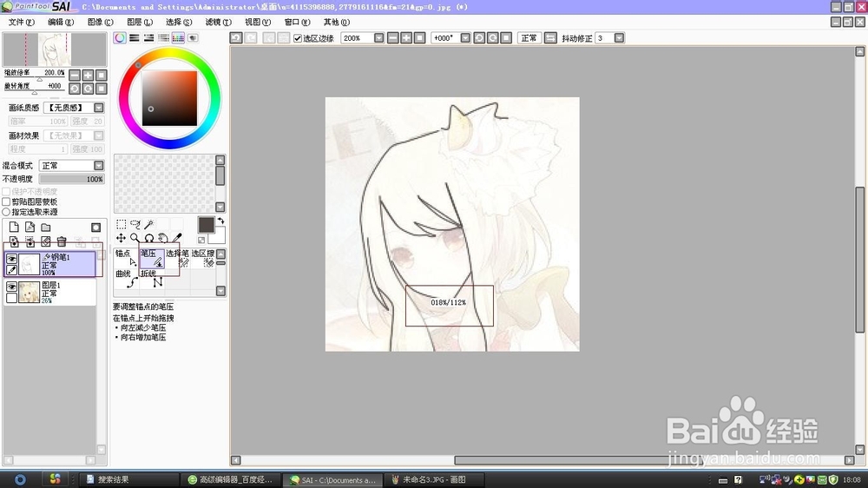Image resolution: width=868 pixels, height=488 pixels.
Task: Flip the canvas view horizontally
Action: pyautogui.click(x=551, y=37)
